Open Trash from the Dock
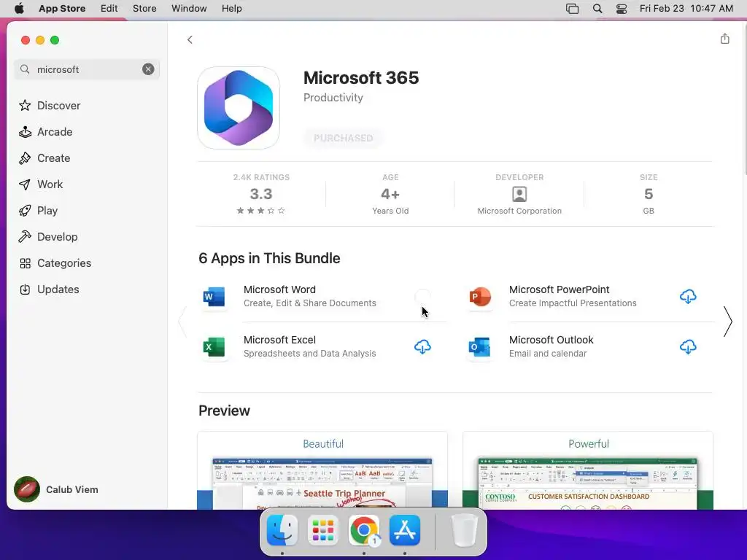747x560 pixels. pyautogui.click(x=464, y=530)
